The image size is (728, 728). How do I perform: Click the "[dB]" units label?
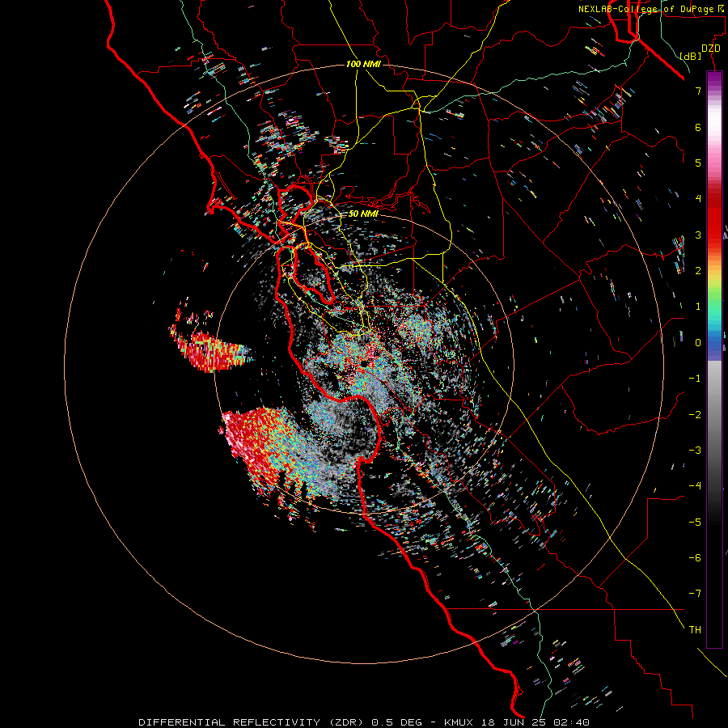(x=691, y=56)
